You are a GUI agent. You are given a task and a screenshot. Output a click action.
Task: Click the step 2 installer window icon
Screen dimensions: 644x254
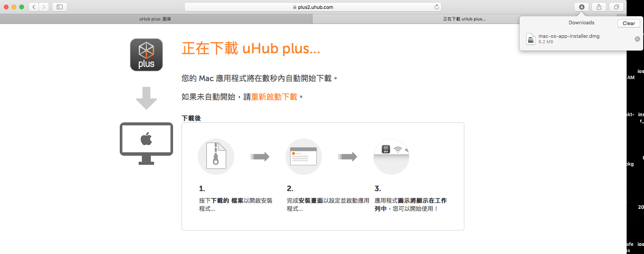point(303,156)
